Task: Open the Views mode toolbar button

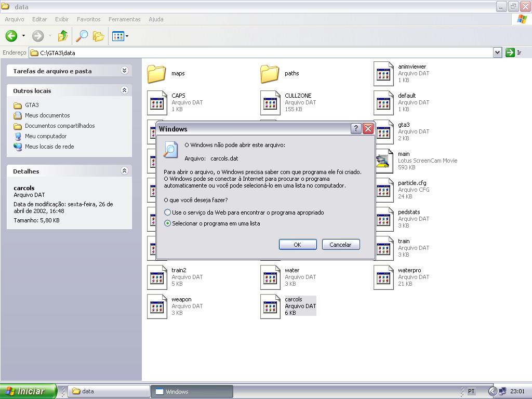Action: point(118,36)
